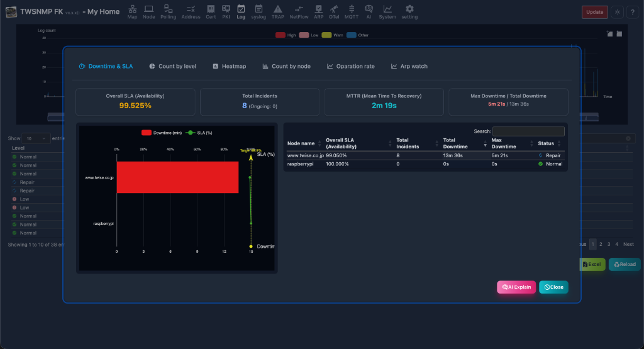
Task: Open the Show entries count dropdown
Action: pyautogui.click(x=36, y=138)
